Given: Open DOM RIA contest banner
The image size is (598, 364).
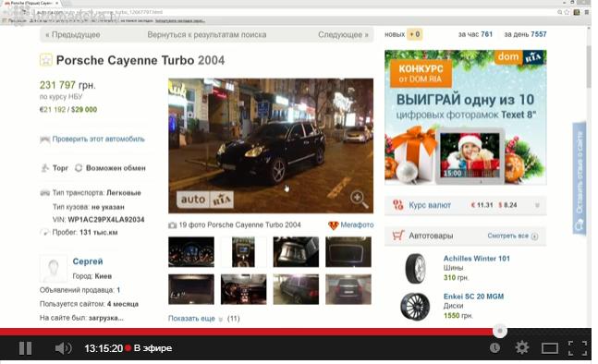Looking at the screenshot, I should [x=465, y=117].
